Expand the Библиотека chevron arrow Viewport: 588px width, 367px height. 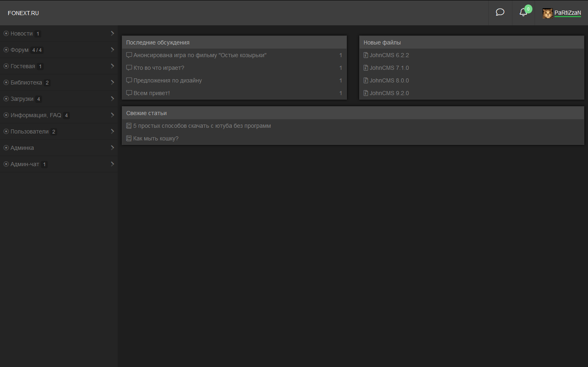[x=112, y=82]
